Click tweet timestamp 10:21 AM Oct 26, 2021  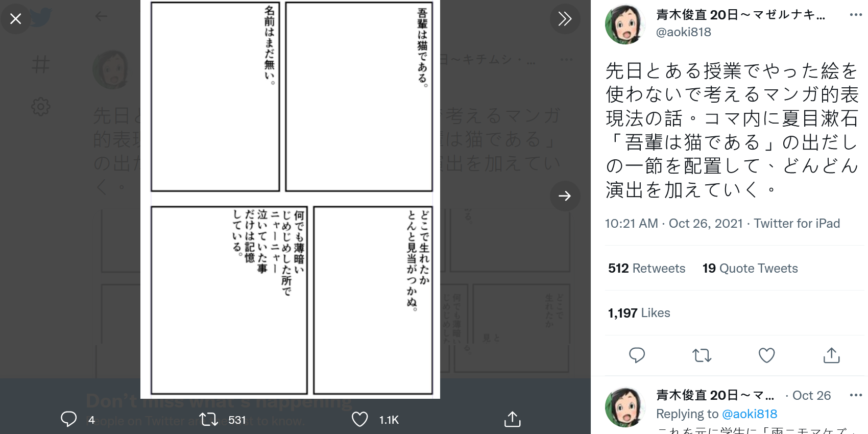[x=673, y=223]
